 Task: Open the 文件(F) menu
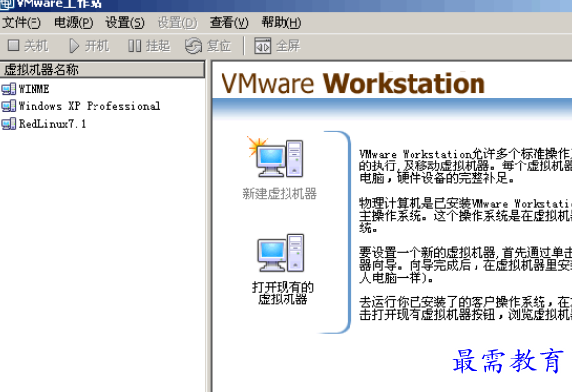pos(22,23)
